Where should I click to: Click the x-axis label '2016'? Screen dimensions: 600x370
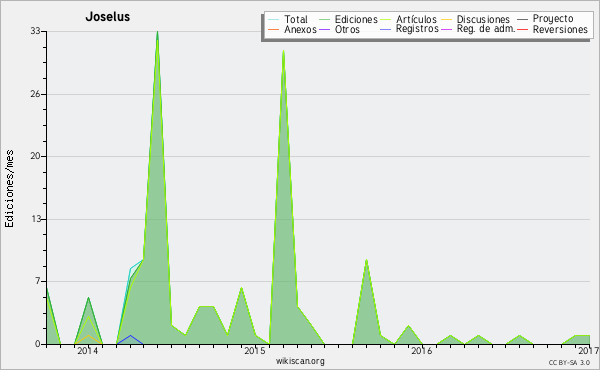[422, 350]
